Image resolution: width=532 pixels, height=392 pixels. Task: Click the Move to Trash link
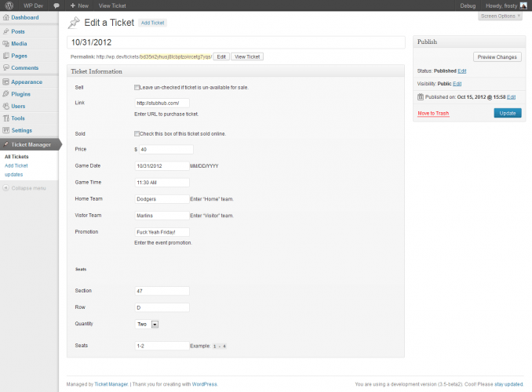433,113
